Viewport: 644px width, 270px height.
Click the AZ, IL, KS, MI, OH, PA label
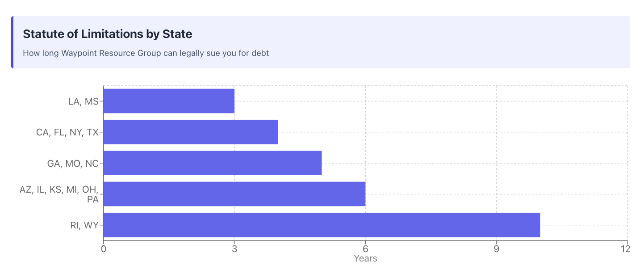59,194
